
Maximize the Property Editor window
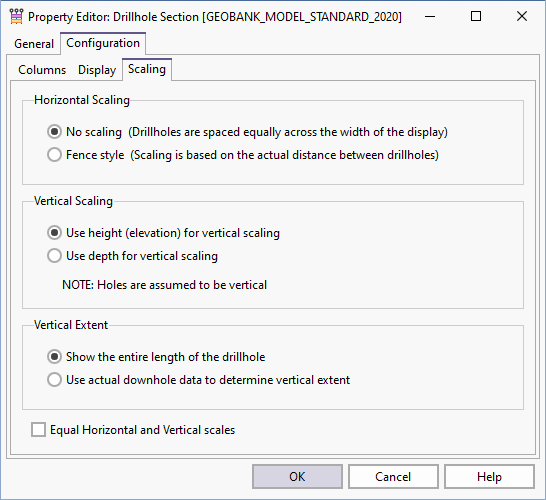476,16
